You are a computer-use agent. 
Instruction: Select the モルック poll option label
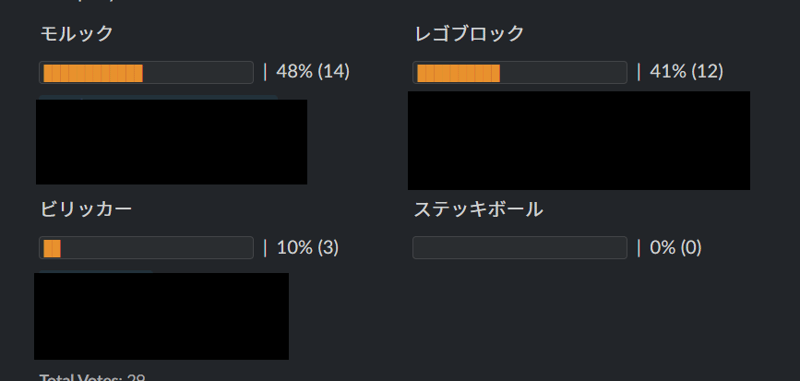77,34
